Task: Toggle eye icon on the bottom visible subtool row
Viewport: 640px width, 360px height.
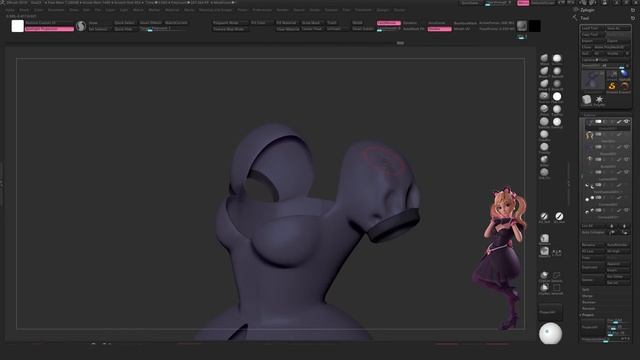Action: coord(627,210)
